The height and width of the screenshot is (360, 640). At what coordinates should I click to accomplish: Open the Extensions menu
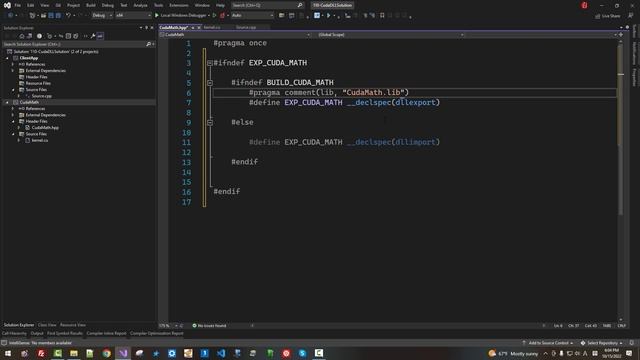[179, 5]
